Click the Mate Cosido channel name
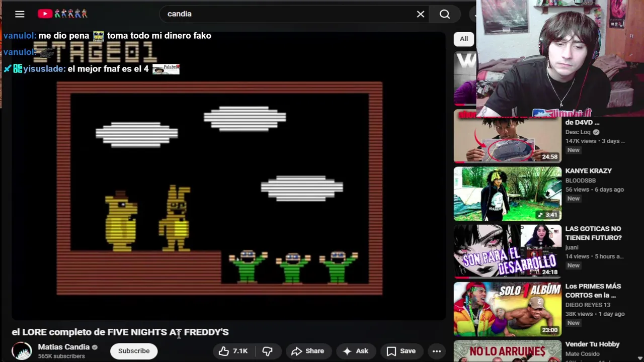644x362 pixels. [x=582, y=354]
